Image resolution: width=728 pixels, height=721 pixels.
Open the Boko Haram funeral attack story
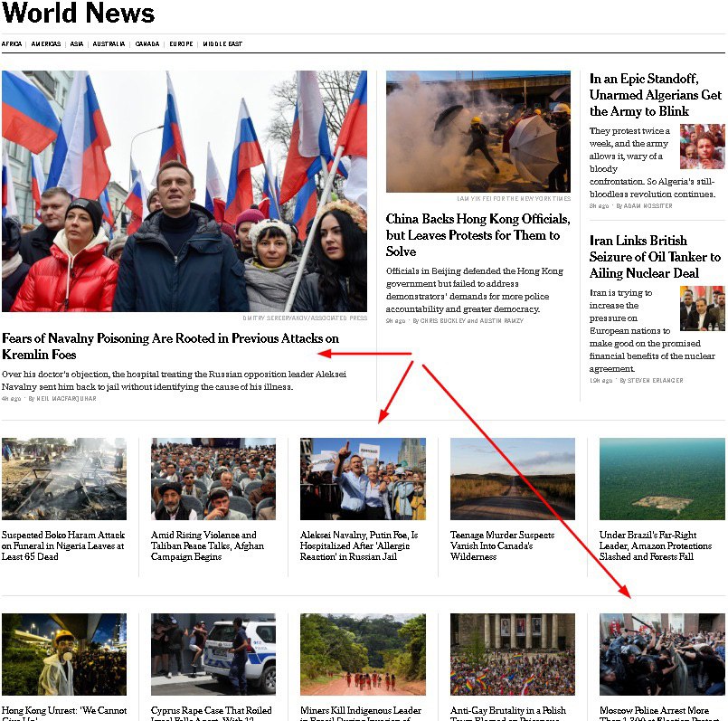[63, 545]
